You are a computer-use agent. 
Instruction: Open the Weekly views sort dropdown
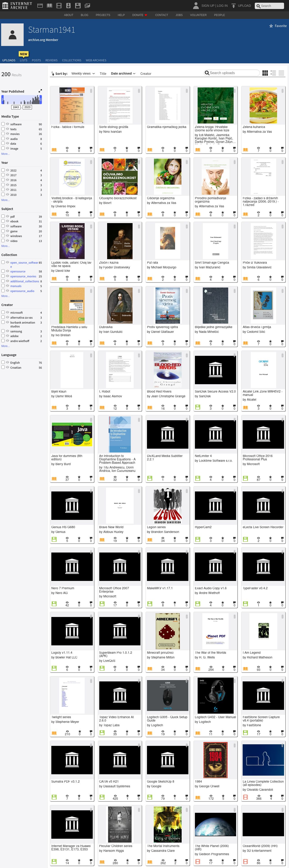tap(83, 73)
